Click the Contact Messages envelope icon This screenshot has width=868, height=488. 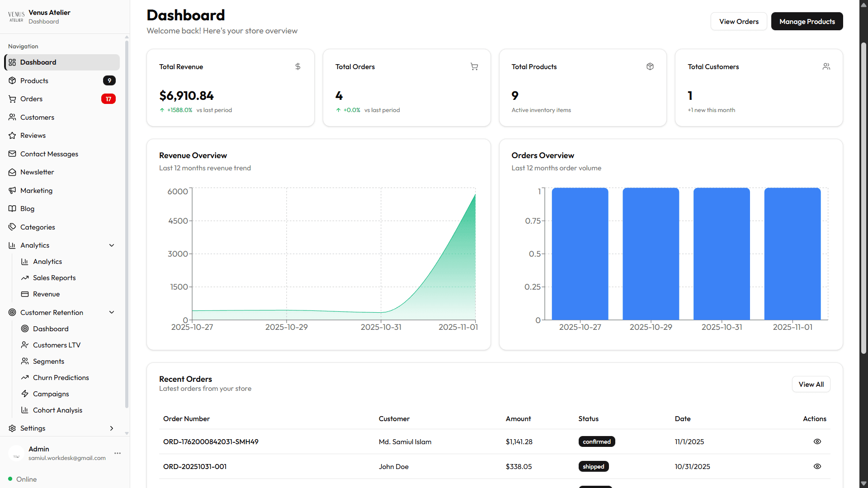click(12, 154)
